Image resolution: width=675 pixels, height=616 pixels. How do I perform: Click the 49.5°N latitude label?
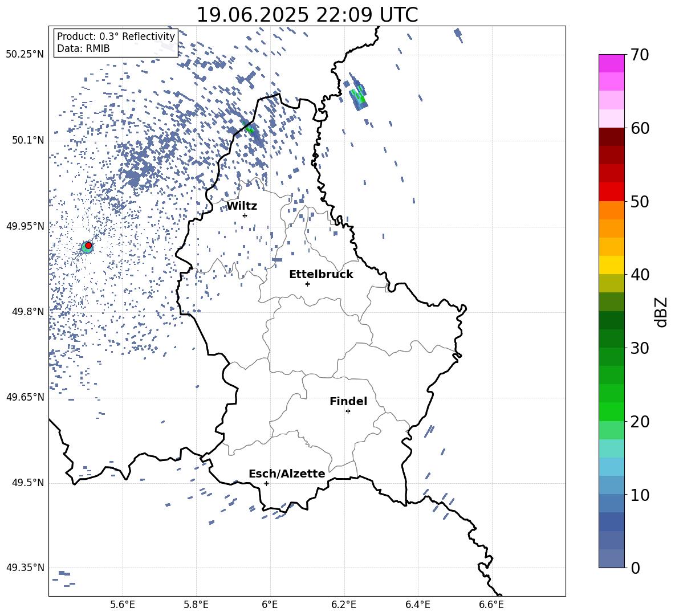[x=27, y=483]
